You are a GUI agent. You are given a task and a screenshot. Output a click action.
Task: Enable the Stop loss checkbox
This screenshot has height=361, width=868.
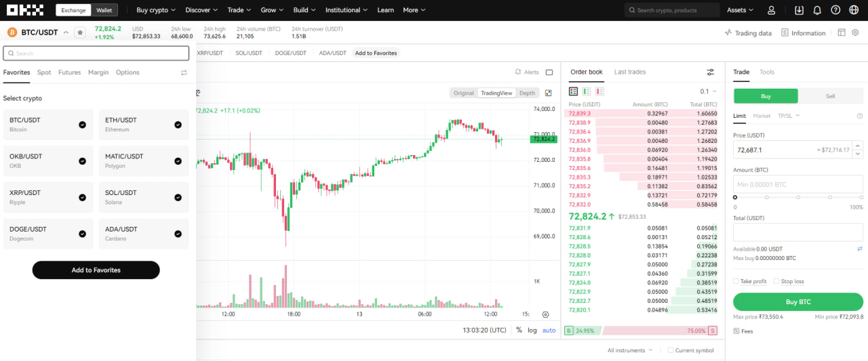point(776,281)
